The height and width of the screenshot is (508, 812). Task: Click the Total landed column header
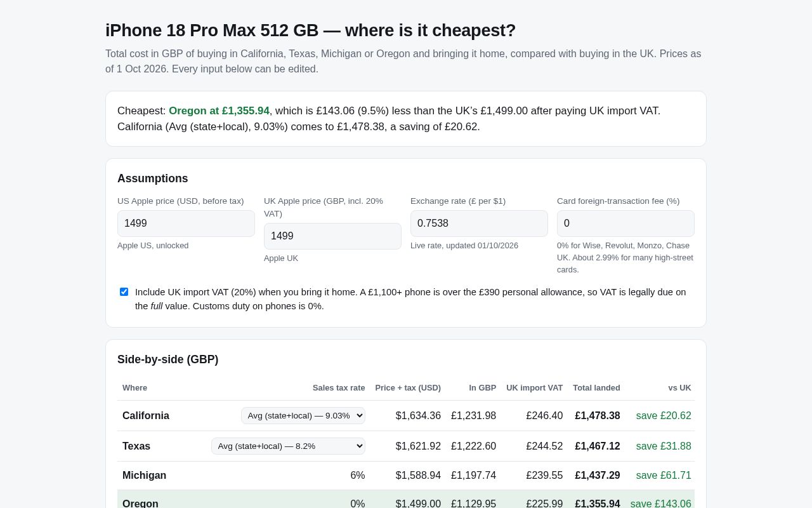[596, 388]
